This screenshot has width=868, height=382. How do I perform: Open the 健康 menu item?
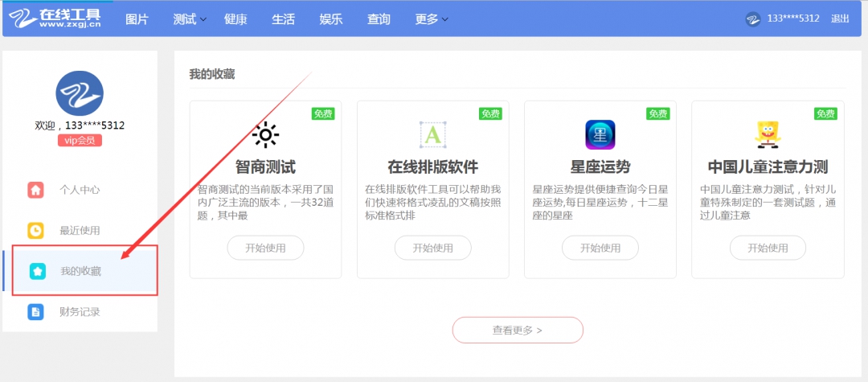tap(235, 19)
